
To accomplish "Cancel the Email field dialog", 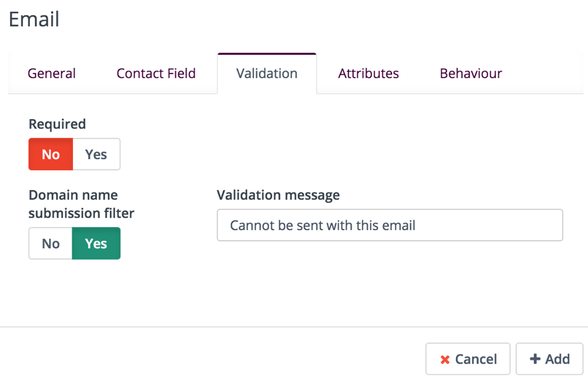I will tap(468, 359).
